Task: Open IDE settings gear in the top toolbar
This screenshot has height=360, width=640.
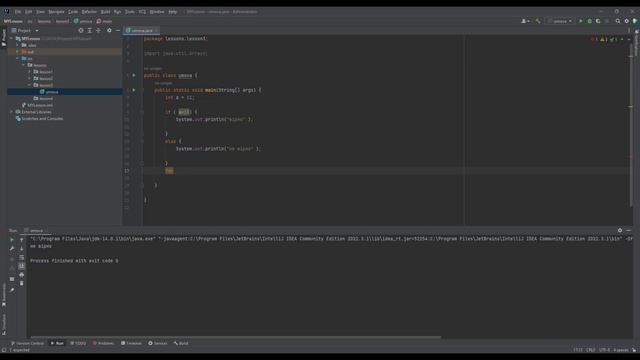Action: coord(627,21)
